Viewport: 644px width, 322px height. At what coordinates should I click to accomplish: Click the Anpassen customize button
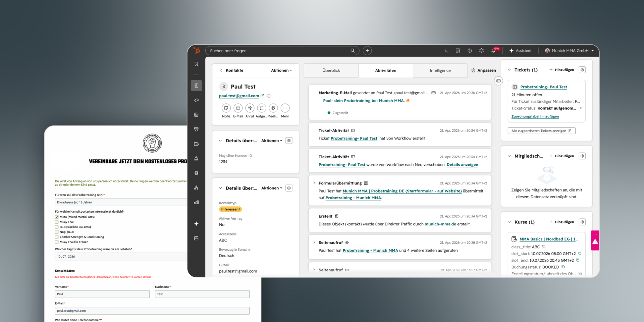click(484, 70)
